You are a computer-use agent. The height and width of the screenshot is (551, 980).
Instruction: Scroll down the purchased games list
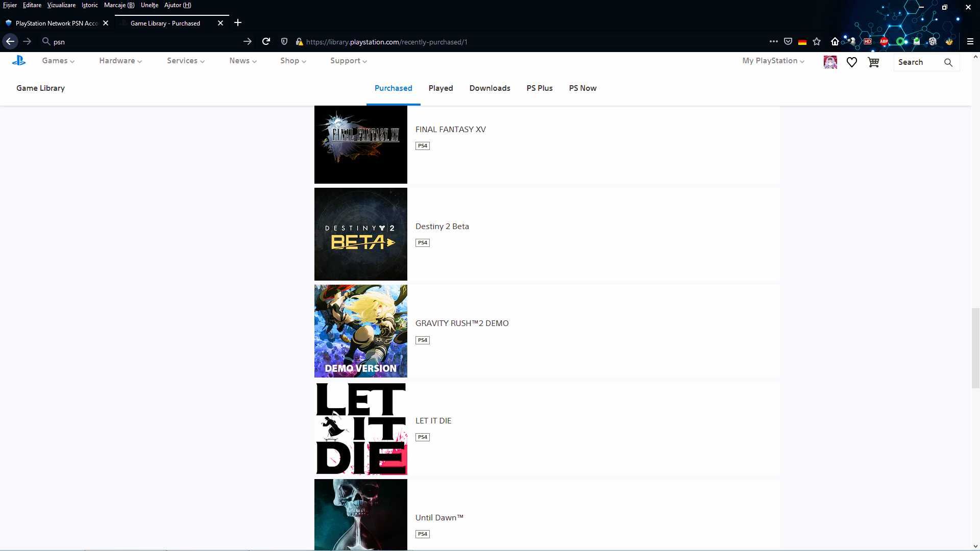975,545
